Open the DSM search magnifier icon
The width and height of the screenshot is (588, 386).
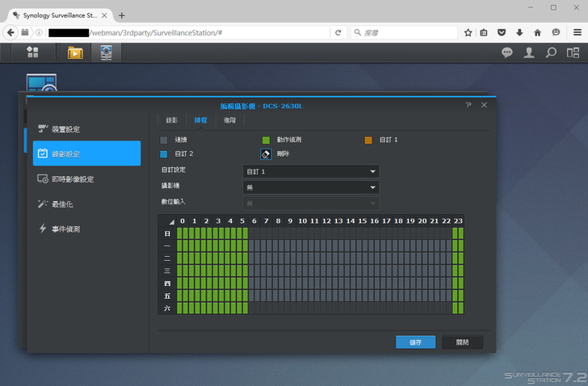tap(551, 52)
